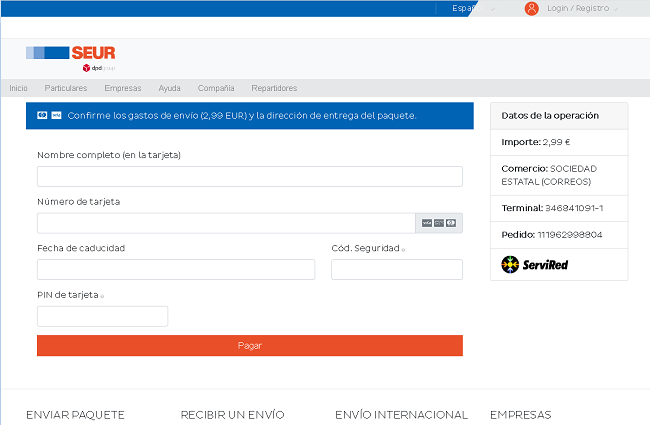Click the help dot beside Cód. Seguridad
The width and height of the screenshot is (650, 425).
coord(403,249)
